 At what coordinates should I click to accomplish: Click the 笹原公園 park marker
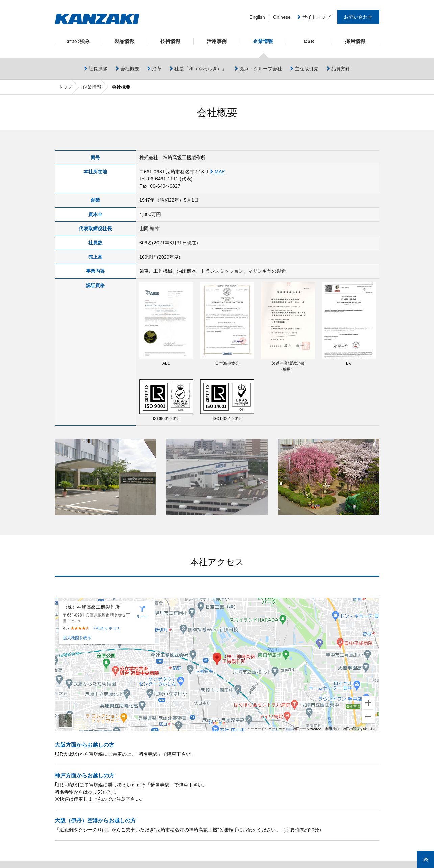106,663
